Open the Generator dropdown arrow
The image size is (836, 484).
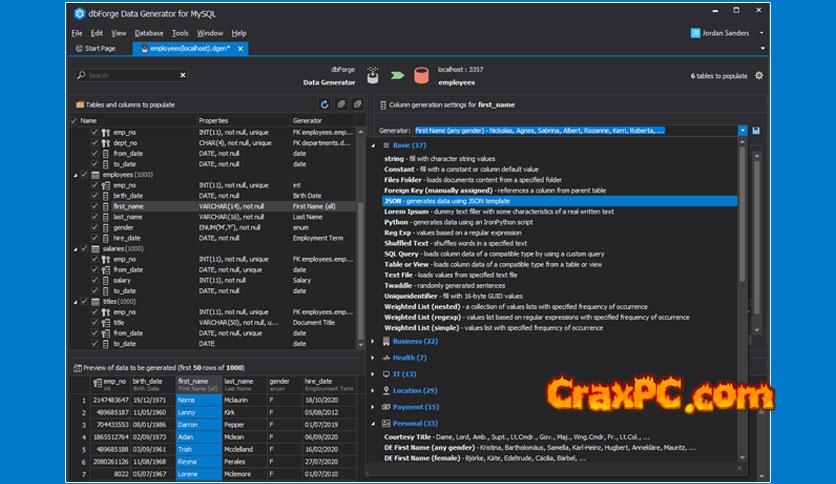pyautogui.click(x=742, y=130)
